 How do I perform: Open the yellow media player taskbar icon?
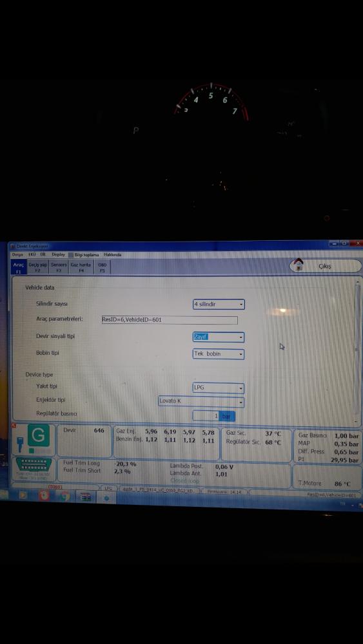tap(23, 495)
